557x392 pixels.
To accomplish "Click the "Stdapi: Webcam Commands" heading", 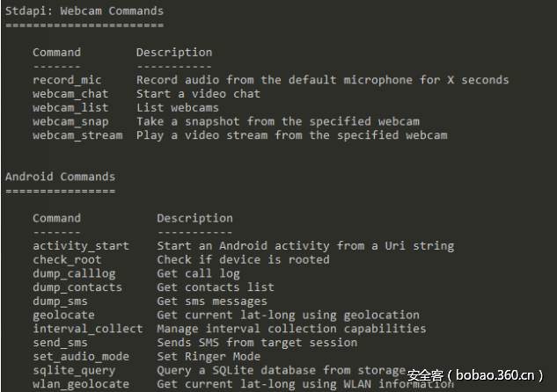I will tap(84, 11).
